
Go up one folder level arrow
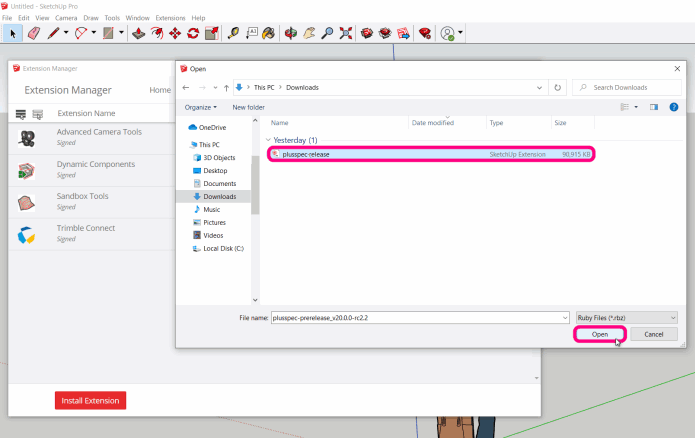click(x=226, y=88)
